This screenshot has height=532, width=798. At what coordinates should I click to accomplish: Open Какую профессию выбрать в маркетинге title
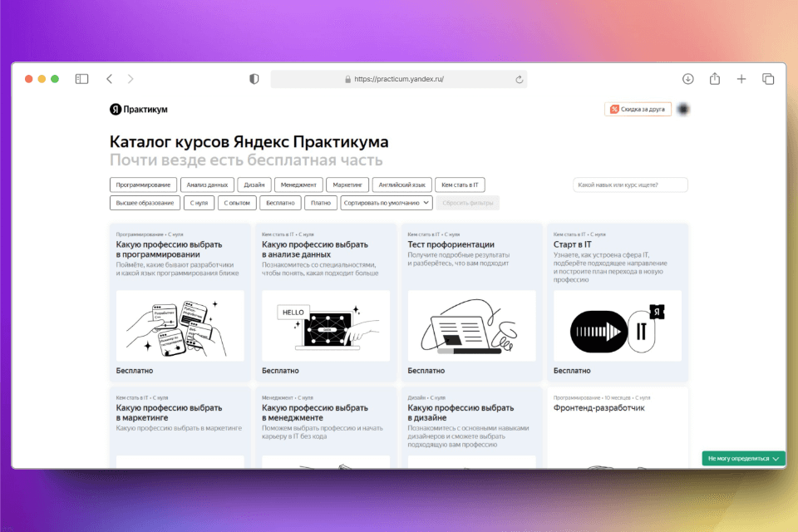tap(169, 413)
